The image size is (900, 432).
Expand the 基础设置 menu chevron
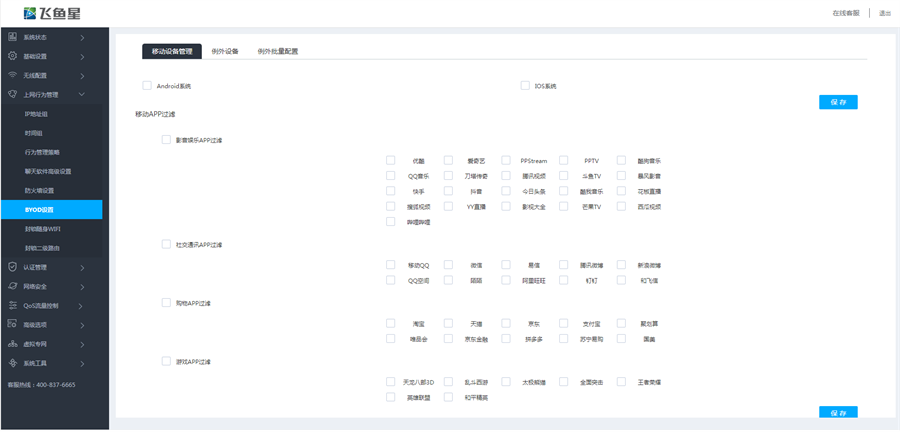82,57
